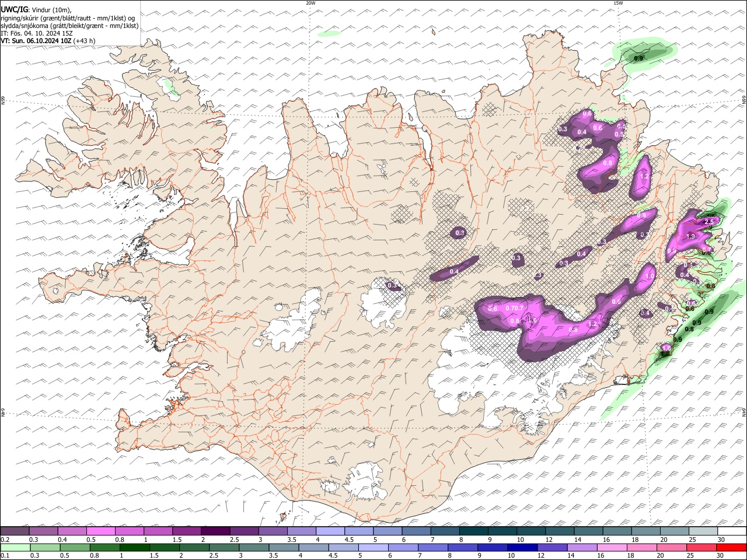Image resolution: width=747 pixels, height=560 pixels.
Task: Click the '1.4' value near the southeast coast
Action: pyautogui.click(x=665, y=352)
